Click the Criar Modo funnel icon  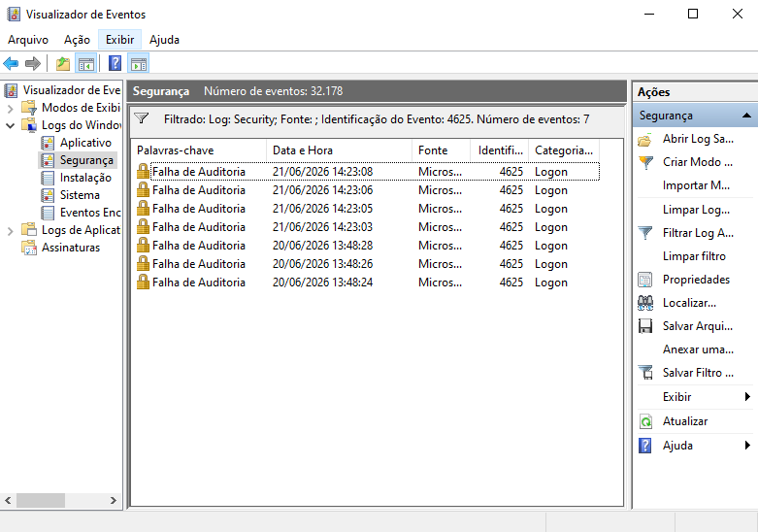[645, 162]
